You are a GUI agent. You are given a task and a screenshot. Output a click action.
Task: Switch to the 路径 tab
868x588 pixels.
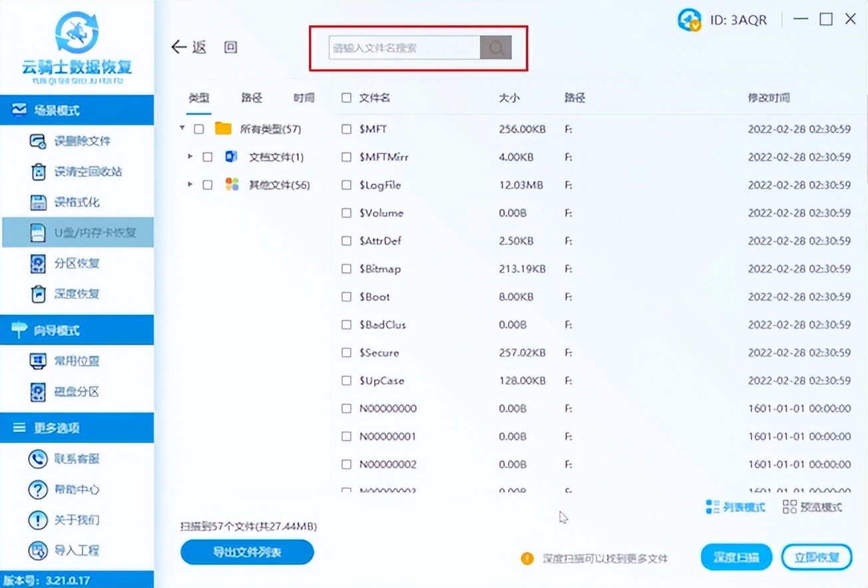252,97
